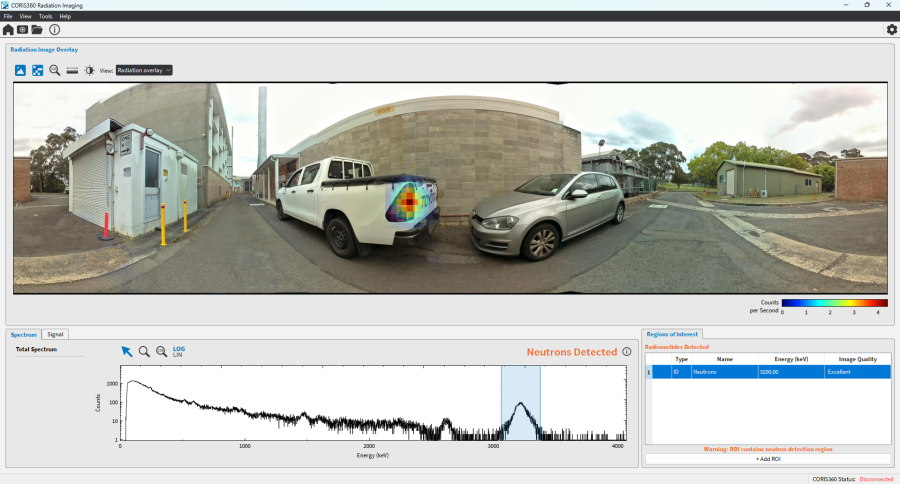
Task: Switch to the Signal tab
Action: point(55,334)
